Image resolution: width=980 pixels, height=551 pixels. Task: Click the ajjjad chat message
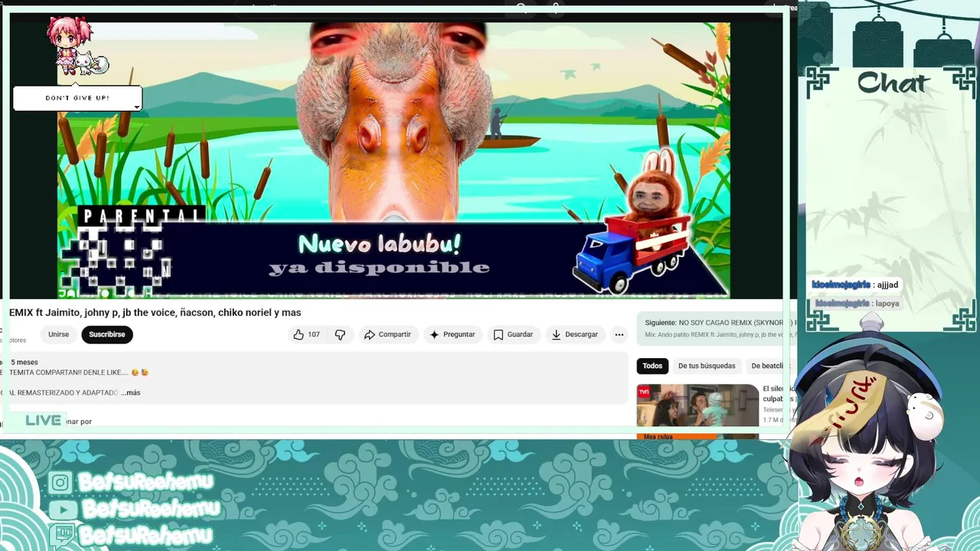point(855,285)
